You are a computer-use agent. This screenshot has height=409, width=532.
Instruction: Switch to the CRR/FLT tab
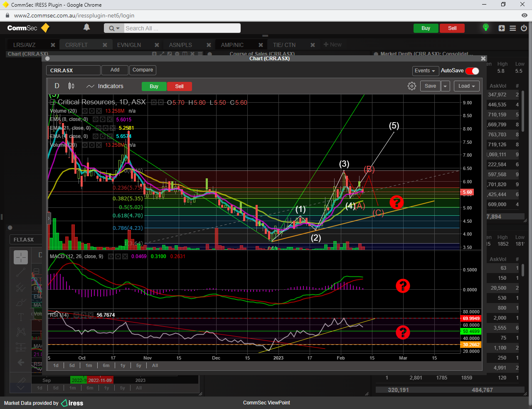(x=76, y=45)
